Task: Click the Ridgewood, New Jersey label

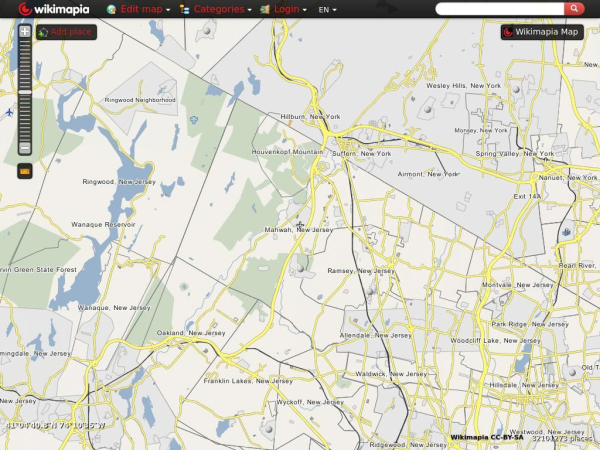Action: pos(408,445)
